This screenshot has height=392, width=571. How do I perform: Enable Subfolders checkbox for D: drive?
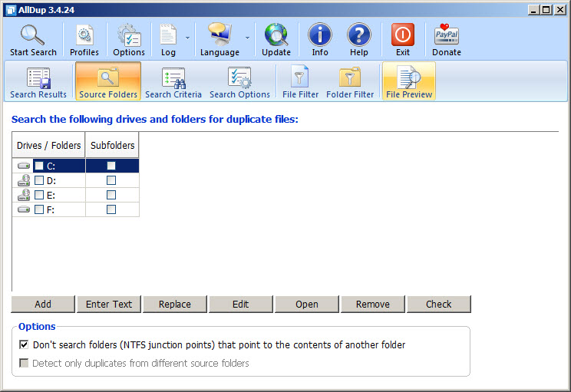pos(111,180)
